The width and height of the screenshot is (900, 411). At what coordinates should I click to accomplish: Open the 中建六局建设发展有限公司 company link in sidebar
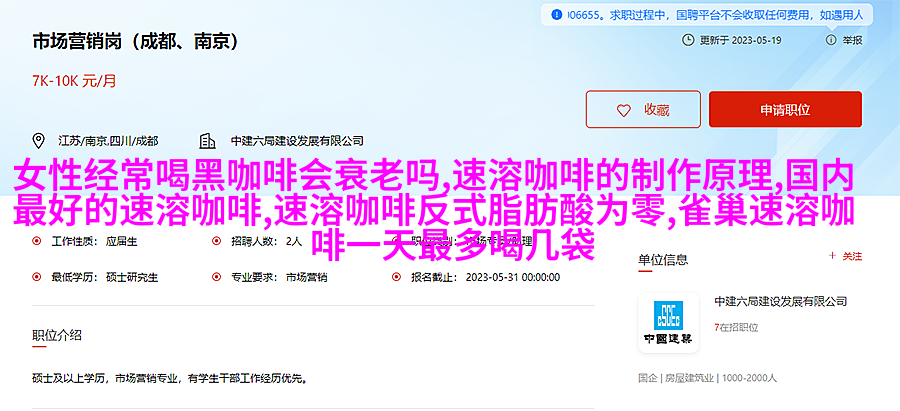pos(781,301)
